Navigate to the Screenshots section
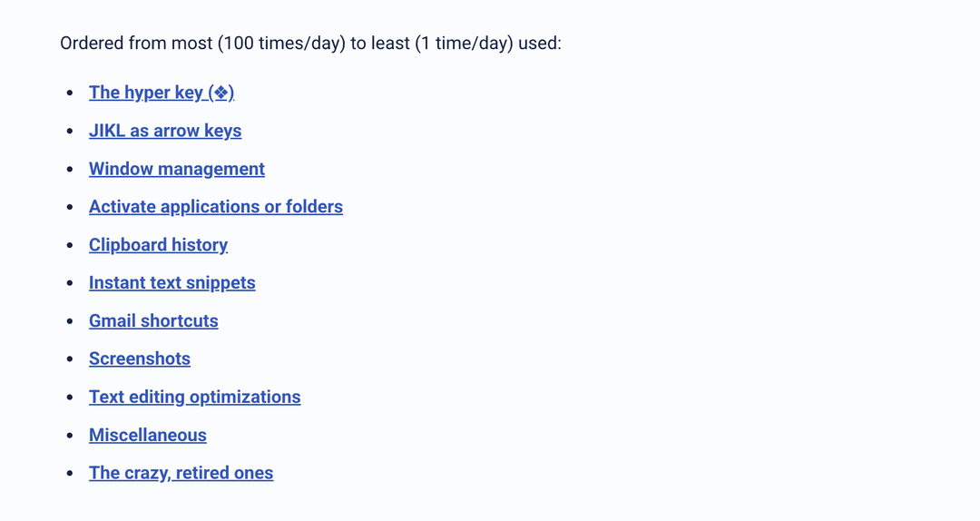The width and height of the screenshot is (980, 521). [140, 359]
